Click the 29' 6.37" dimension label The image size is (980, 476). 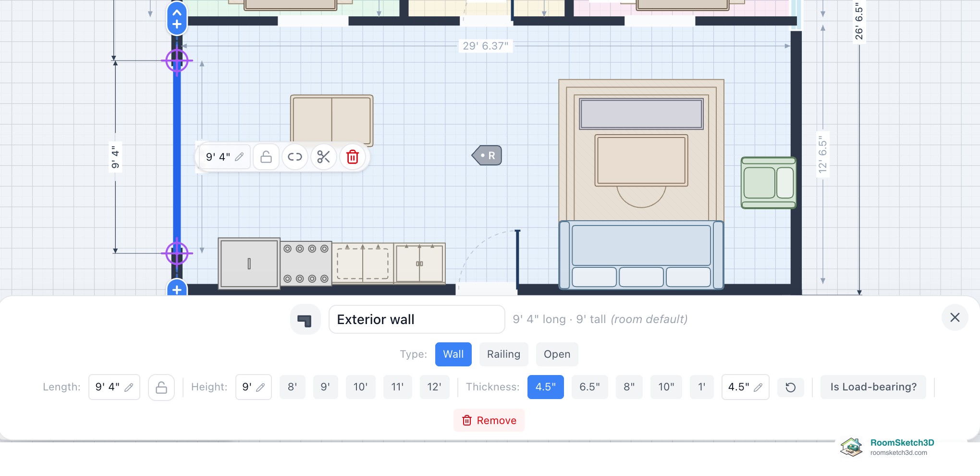pyautogui.click(x=485, y=46)
